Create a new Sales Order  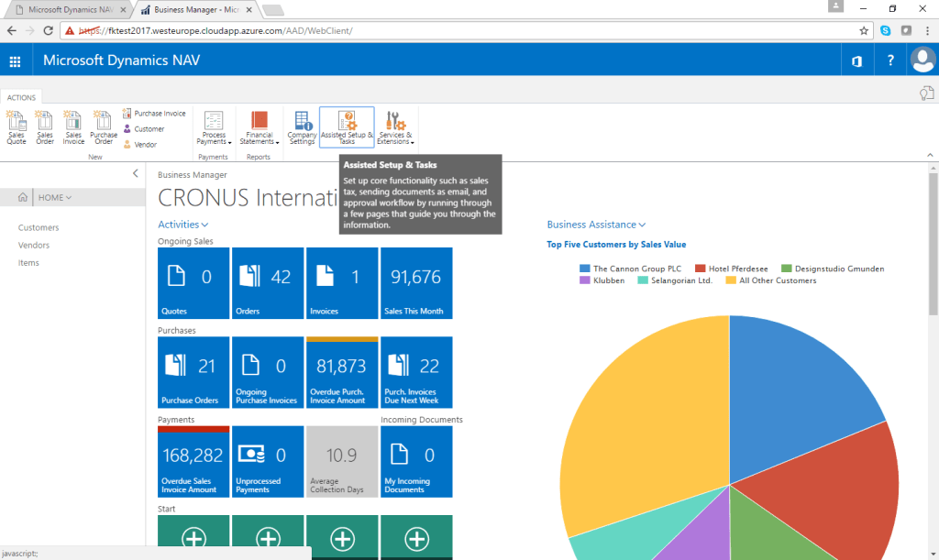pos(45,127)
